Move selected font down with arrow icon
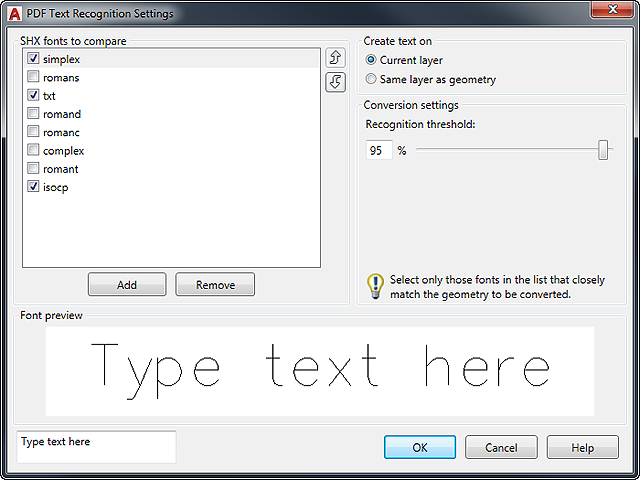 pyautogui.click(x=336, y=82)
